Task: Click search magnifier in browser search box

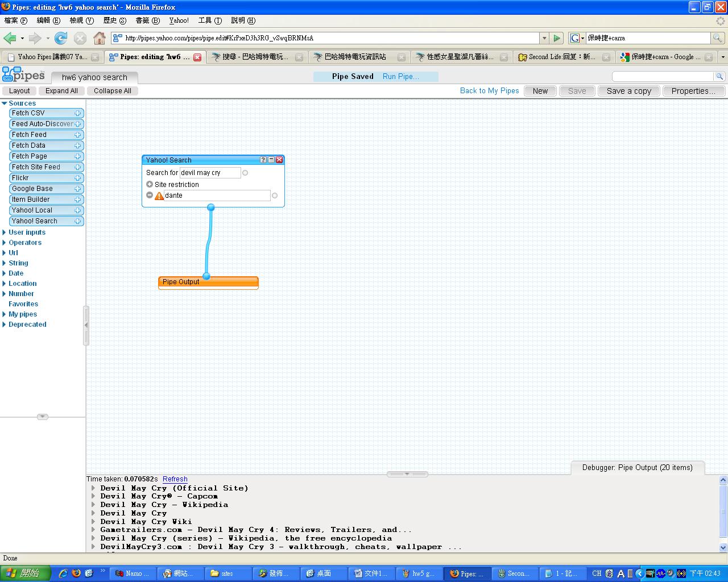Action: point(718,38)
